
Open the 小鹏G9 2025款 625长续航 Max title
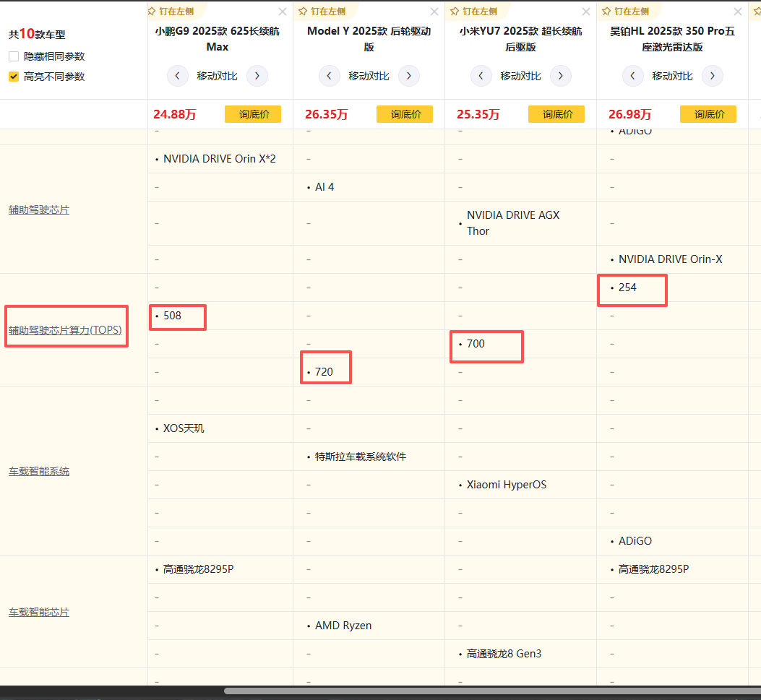point(217,39)
